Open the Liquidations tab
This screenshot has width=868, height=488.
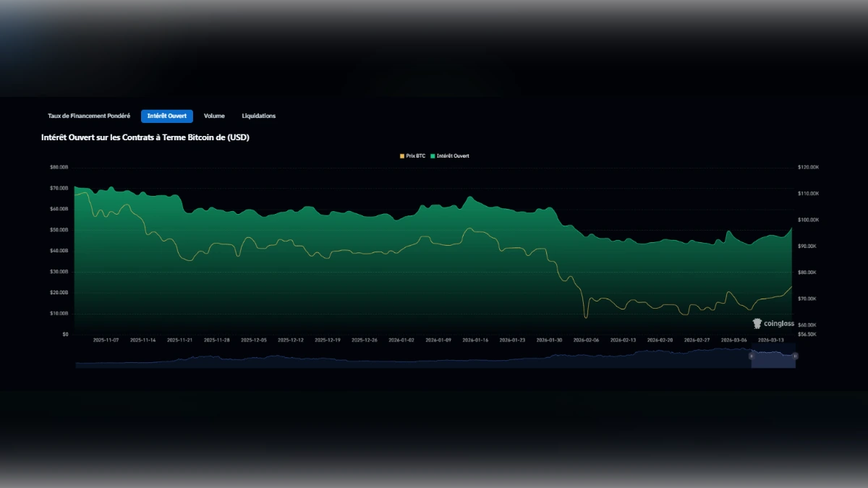click(258, 116)
